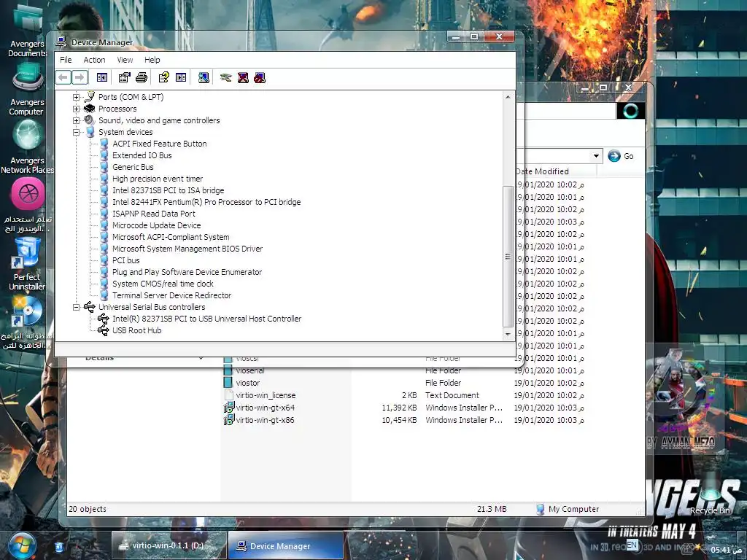Select the virtio-win-gt-x86 installer file
The image size is (747, 560).
tap(260, 420)
